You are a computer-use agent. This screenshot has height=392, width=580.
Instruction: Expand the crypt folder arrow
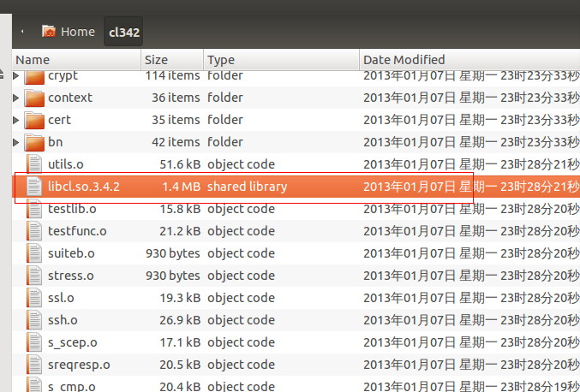(16, 76)
